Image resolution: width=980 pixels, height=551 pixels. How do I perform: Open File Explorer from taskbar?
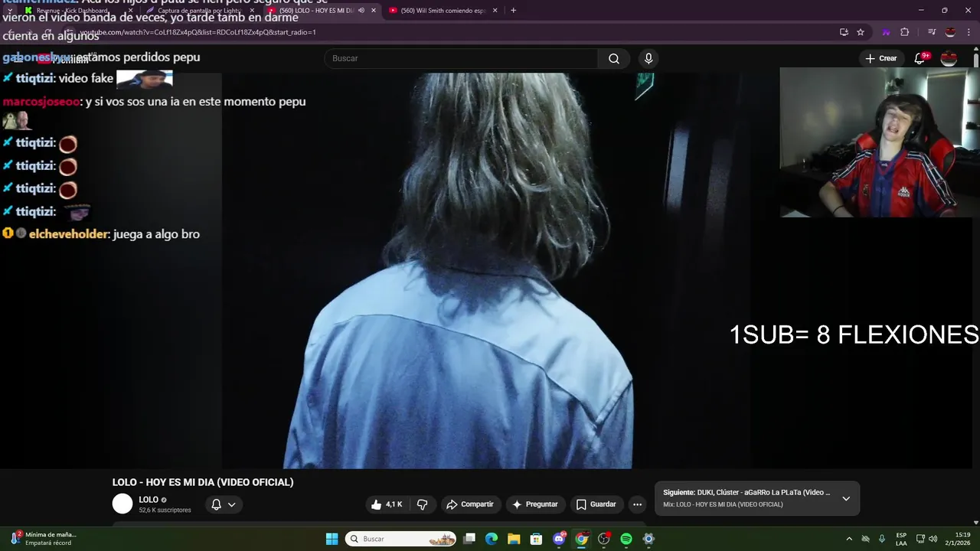pyautogui.click(x=514, y=539)
